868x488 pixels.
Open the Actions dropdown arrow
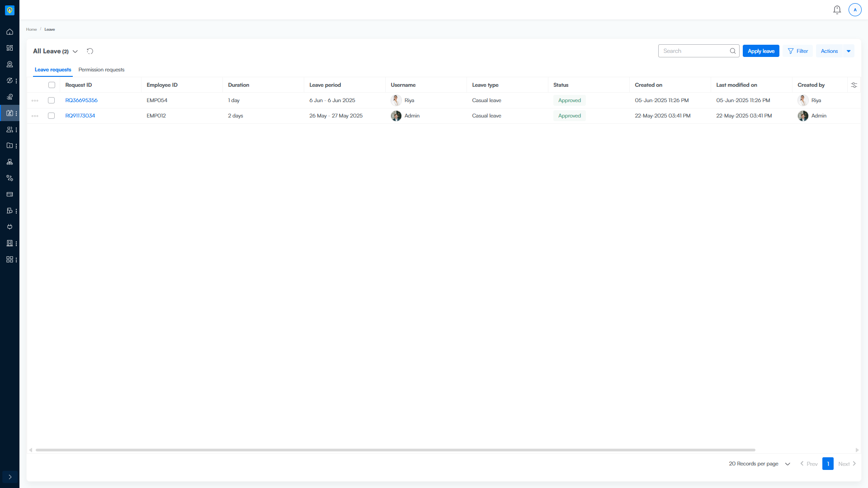849,51
